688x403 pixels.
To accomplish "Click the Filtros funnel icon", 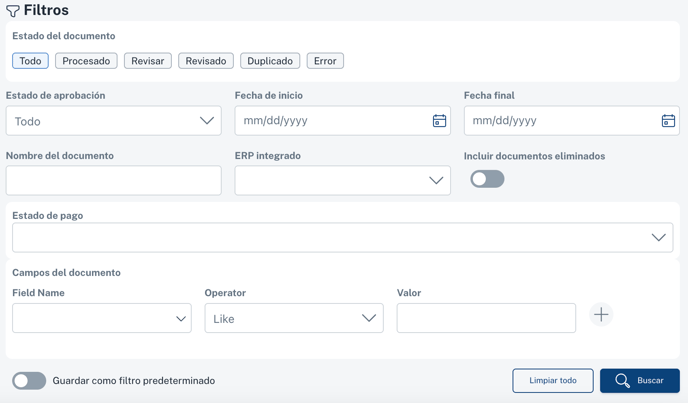I will 13,11.
